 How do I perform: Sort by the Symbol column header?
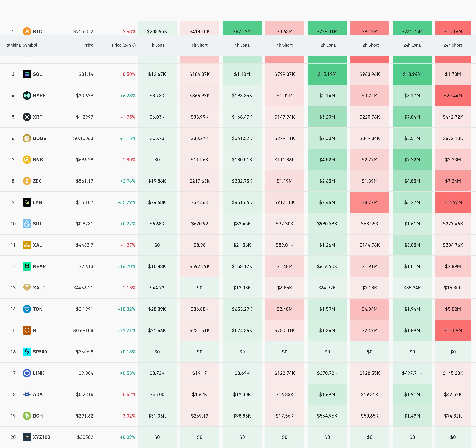[x=30, y=45]
